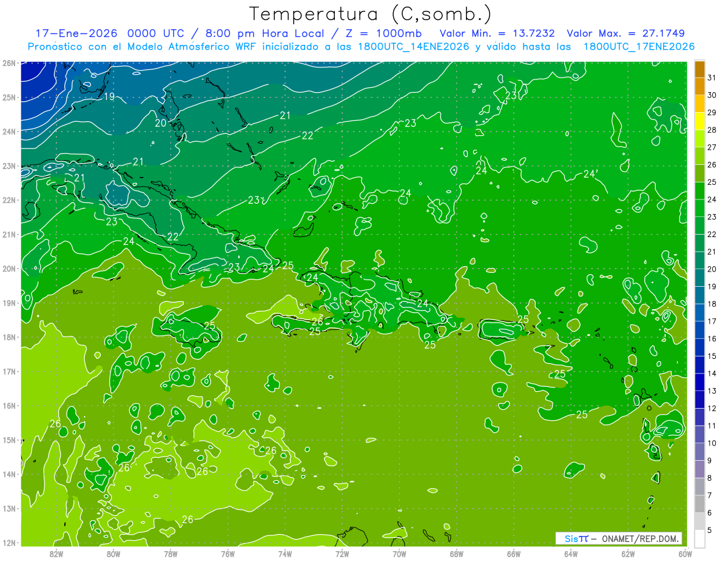Select the '24N' latitude axis label

[8, 132]
